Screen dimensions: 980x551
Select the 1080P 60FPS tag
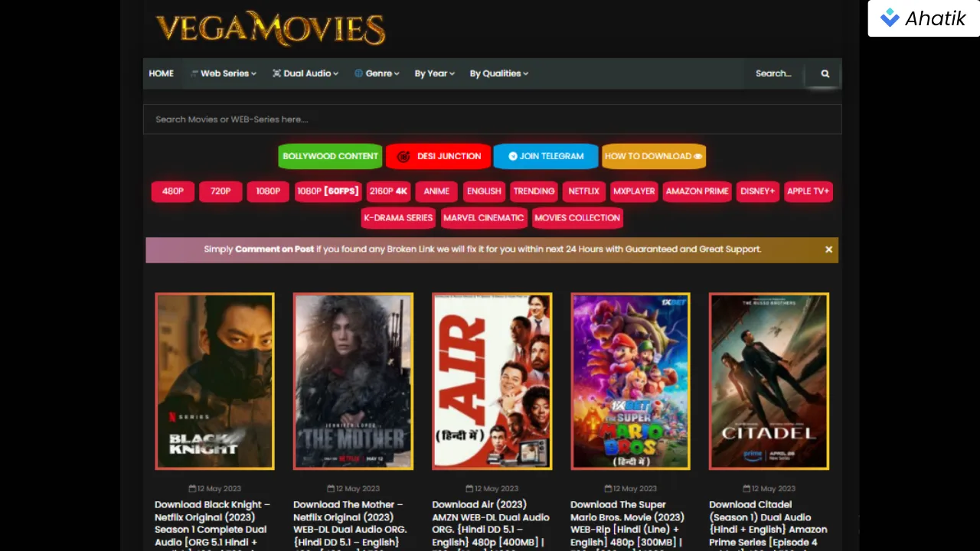click(x=328, y=191)
